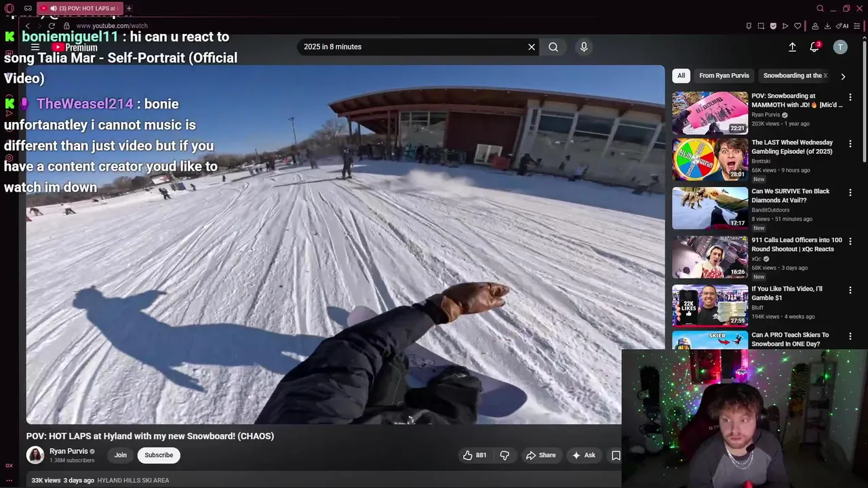Open the player icon in browser toolbar
The width and height of the screenshot is (868, 488).
click(x=785, y=26)
